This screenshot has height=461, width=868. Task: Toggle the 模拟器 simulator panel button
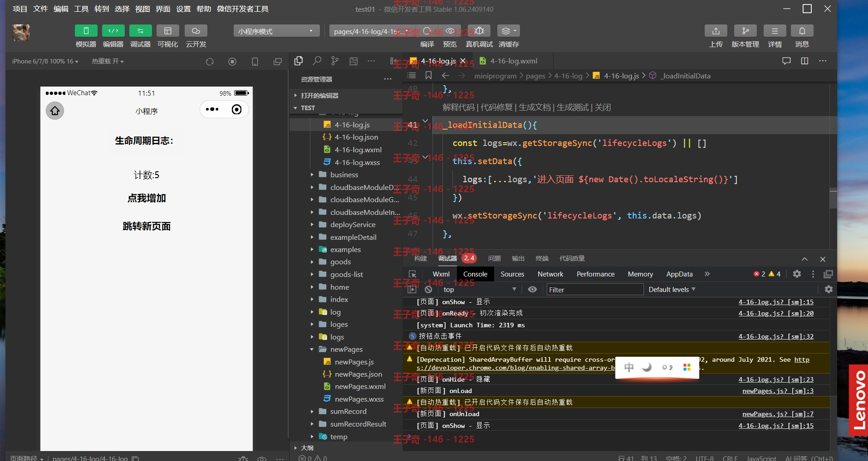[x=86, y=31]
